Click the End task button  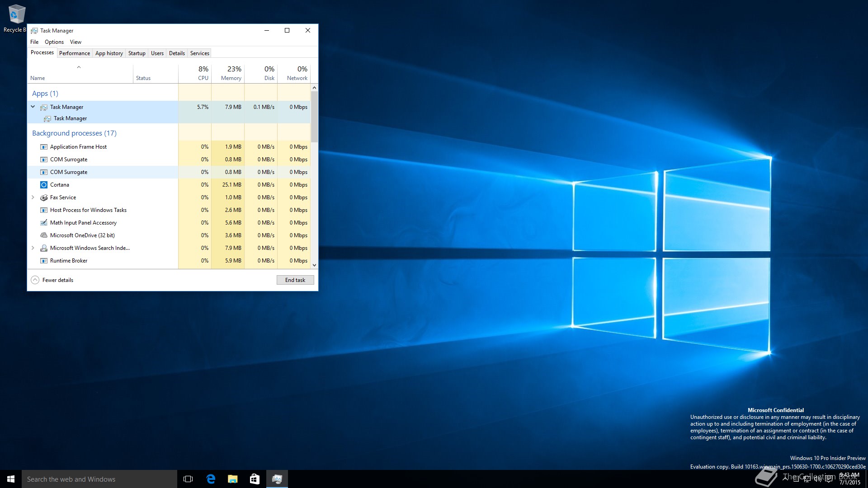295,280
